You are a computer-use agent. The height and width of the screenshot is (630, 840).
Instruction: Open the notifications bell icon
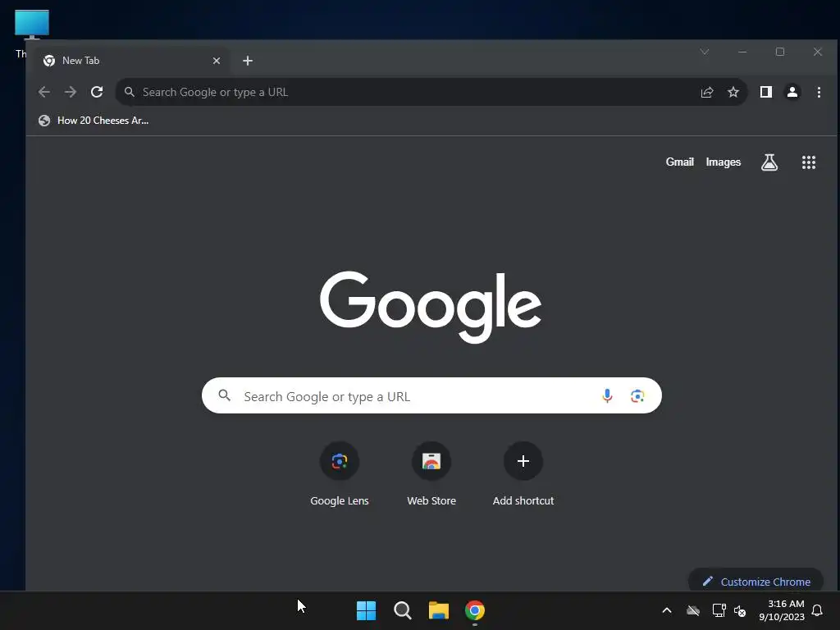818,610
